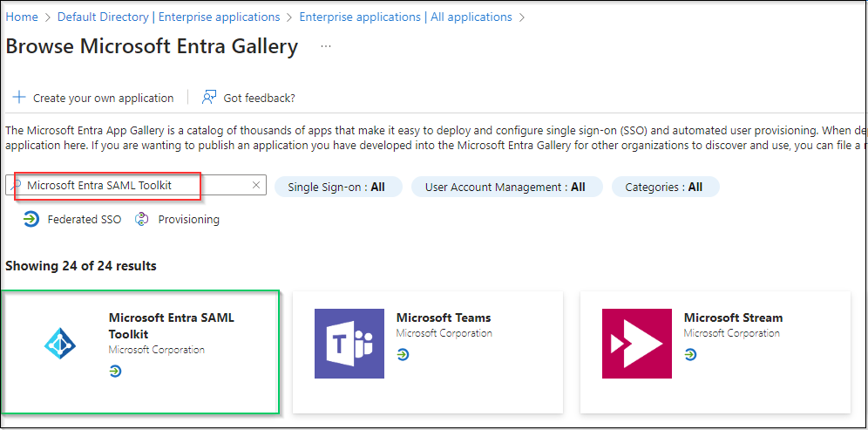Select Microsoft Teams app title

444,317
